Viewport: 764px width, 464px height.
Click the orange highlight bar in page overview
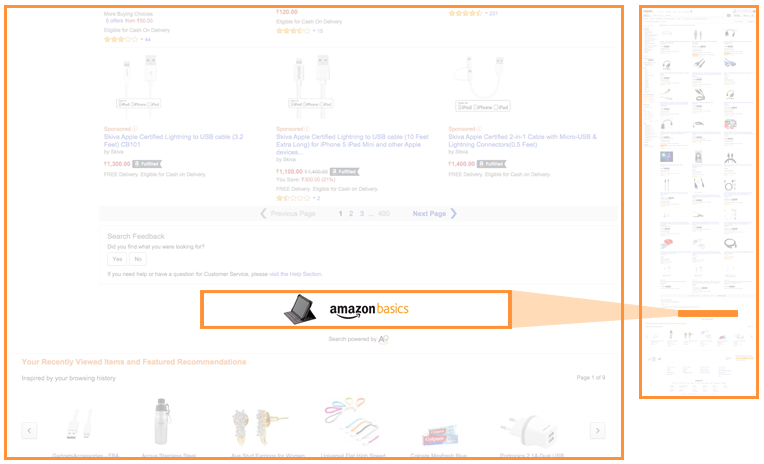pyautogui.click(x=707, y=313)
